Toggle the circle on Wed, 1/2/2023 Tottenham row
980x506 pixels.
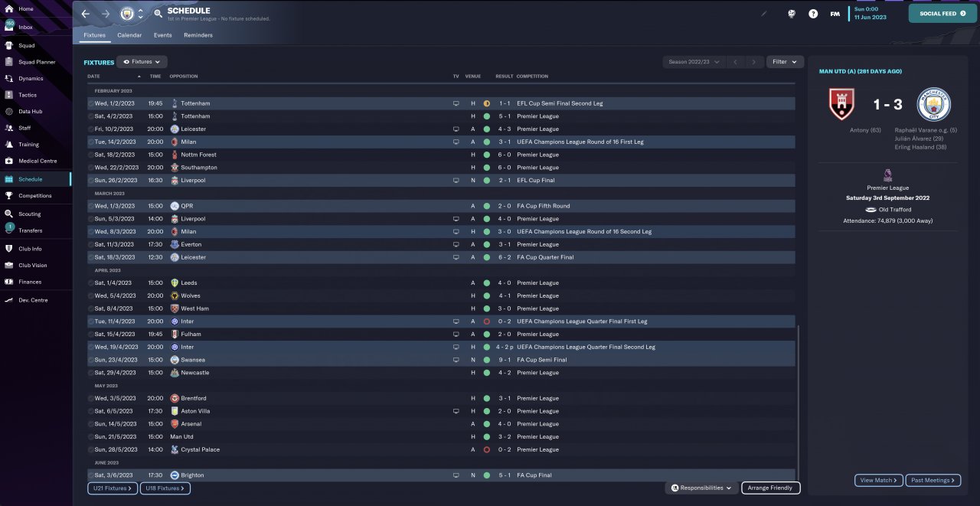(91, 103)
